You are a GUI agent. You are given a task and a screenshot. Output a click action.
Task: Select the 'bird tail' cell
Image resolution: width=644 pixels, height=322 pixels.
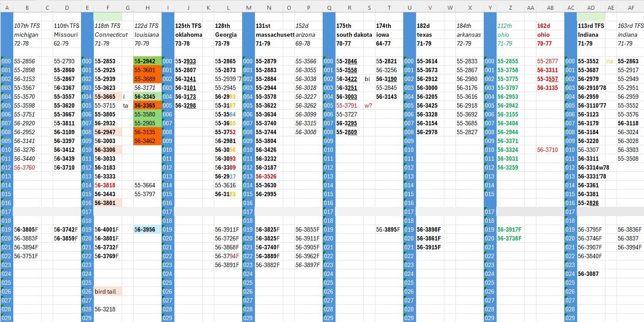pos(108,291)
